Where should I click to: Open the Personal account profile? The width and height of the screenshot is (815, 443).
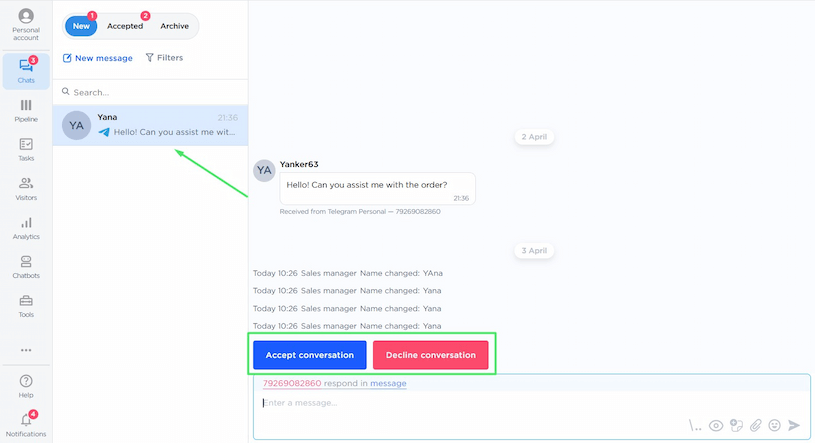26,24
